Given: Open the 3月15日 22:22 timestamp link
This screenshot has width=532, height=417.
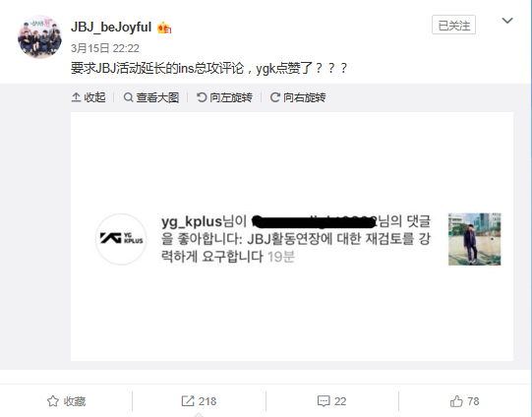Looking at the screenshot, I should pos(105,48).
